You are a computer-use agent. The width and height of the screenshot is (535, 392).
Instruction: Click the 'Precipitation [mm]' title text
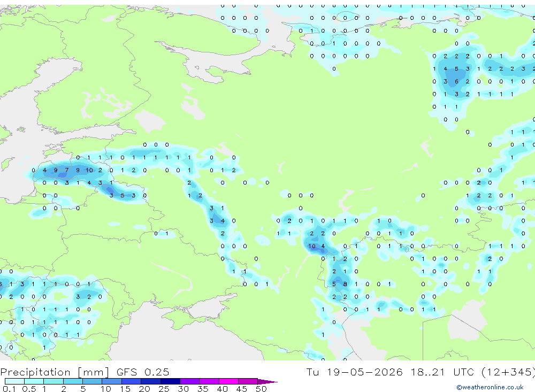(x=55, y=372)
